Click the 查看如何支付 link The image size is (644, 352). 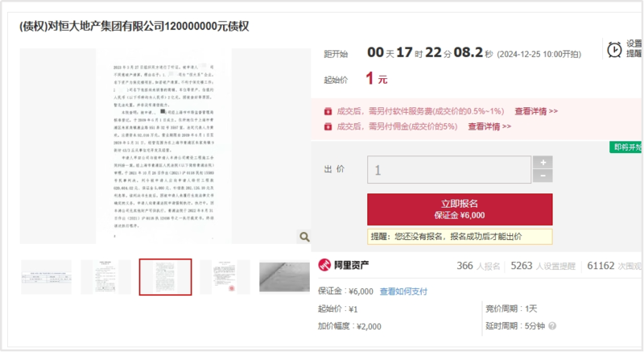pyautogui.click(x=403, y=292)
